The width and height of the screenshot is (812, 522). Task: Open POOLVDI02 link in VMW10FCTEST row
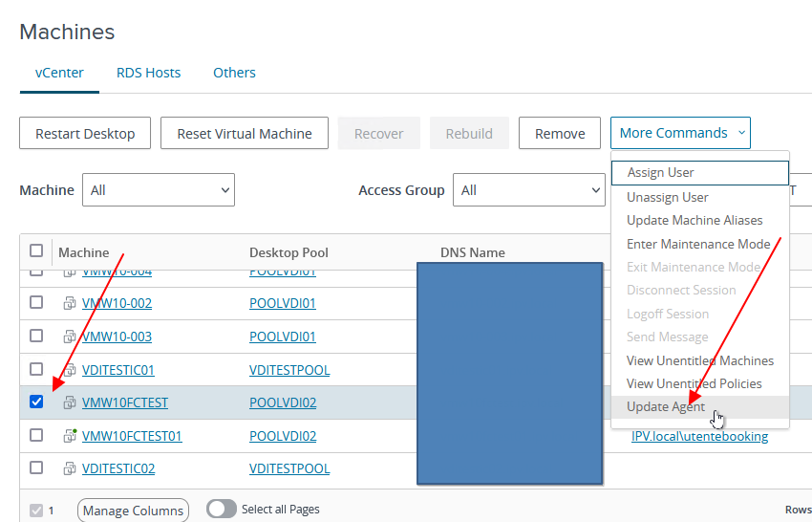(283, 402)
